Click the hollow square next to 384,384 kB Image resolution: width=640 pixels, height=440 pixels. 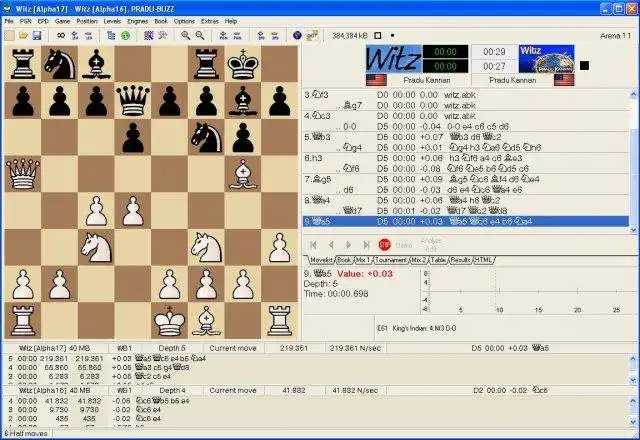(378, 36)
